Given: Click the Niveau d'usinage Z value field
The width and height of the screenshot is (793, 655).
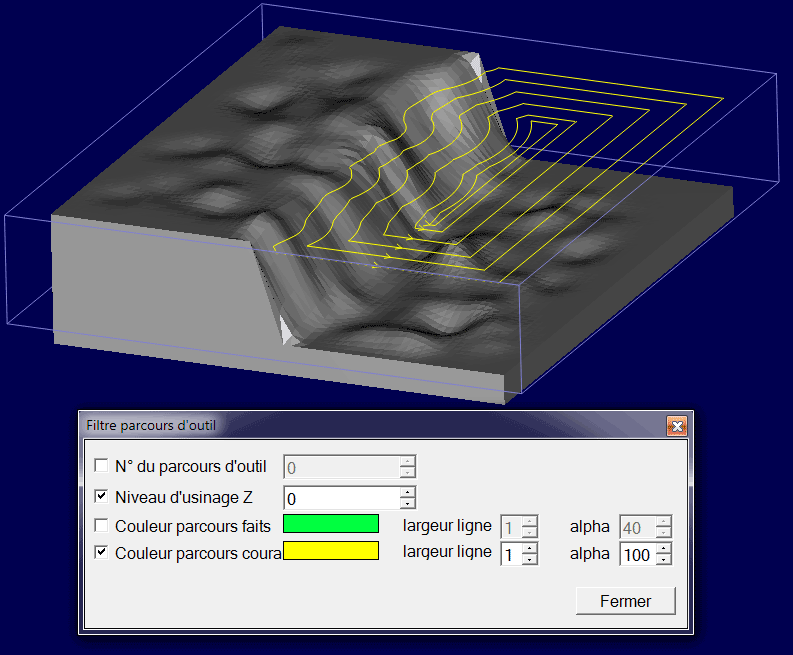Looking at the screenshot, I should [342, 498].
